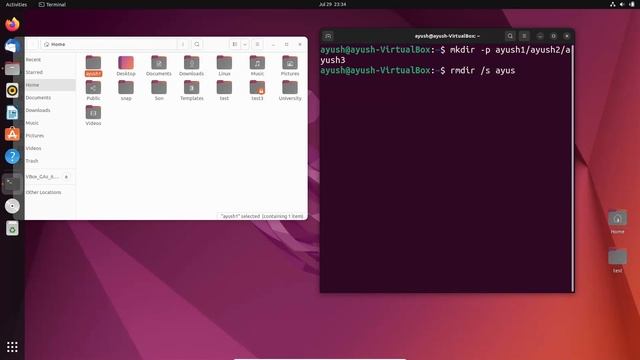Open the terminal hamburger menu
640x360 pixels.
(x=524, y=36)
